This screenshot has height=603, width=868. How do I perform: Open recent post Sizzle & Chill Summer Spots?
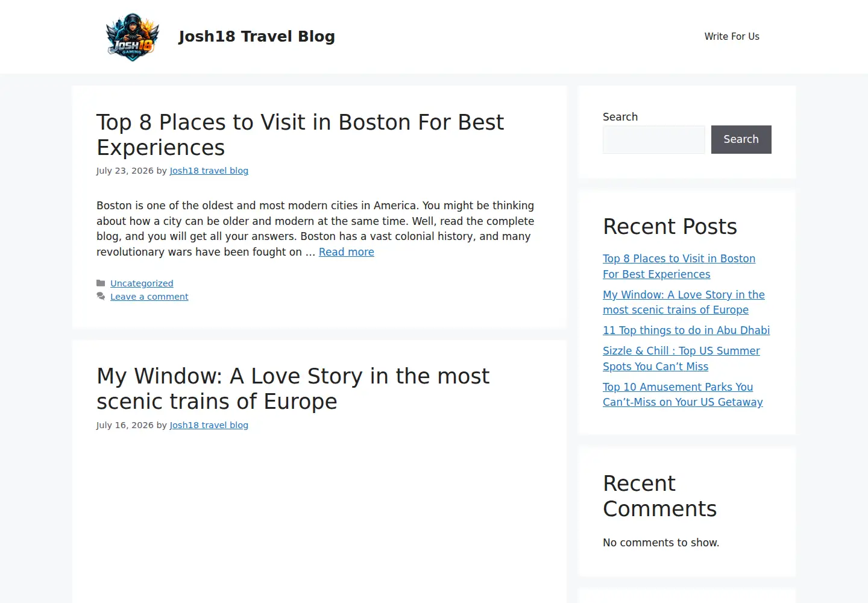682,359
